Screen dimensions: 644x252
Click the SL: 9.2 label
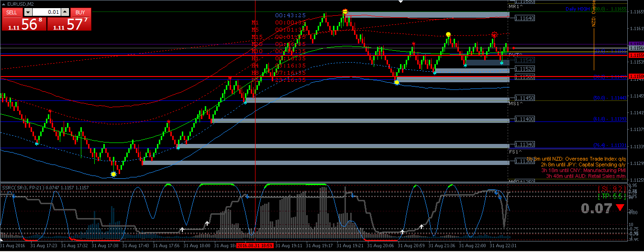pyautogui.click(x=611, y=189)
